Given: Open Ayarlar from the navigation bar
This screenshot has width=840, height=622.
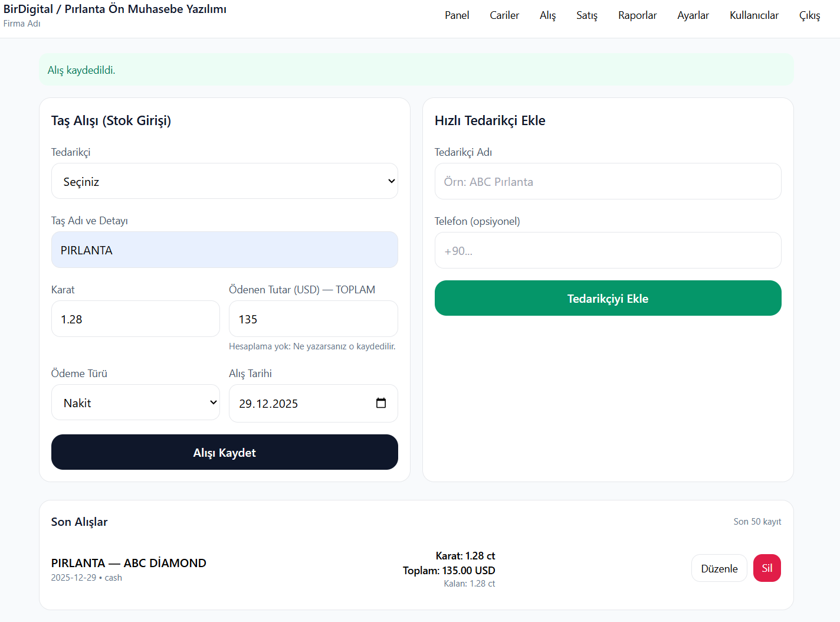Looking at the screenshot, I should pos(693,15).
